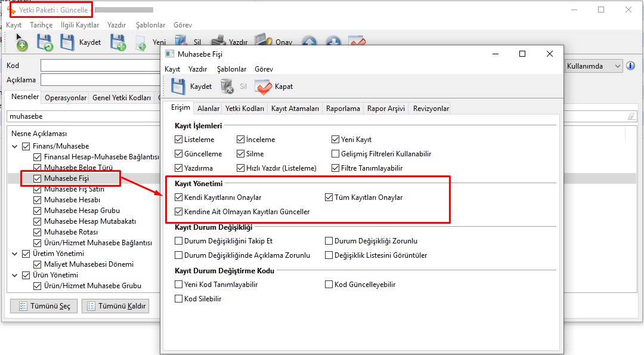Check the Durum Değişikliğini Takip Et option
The width and height of the screenshot is (644, 355).
[x=179, y=241]
